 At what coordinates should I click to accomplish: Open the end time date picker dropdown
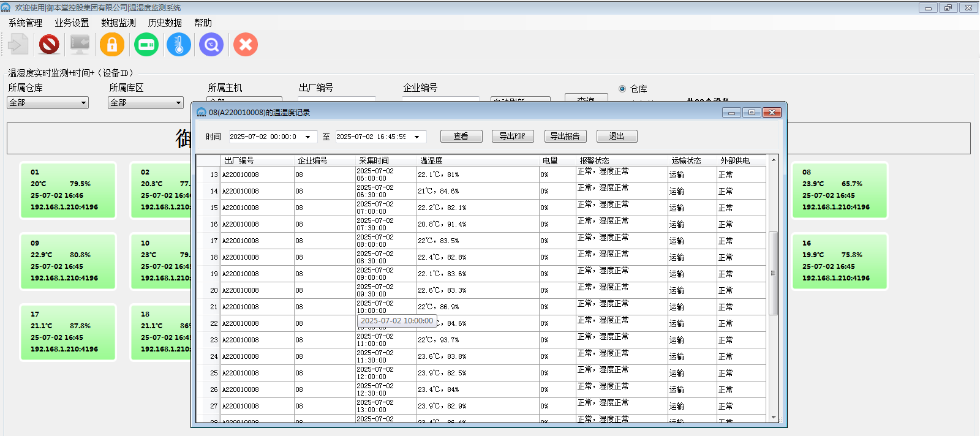click(417, 137)
